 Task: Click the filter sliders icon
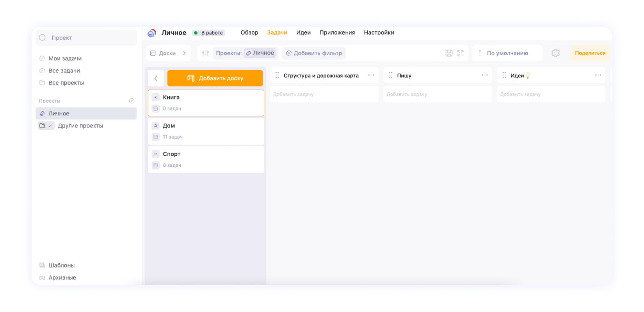point(205,53)
